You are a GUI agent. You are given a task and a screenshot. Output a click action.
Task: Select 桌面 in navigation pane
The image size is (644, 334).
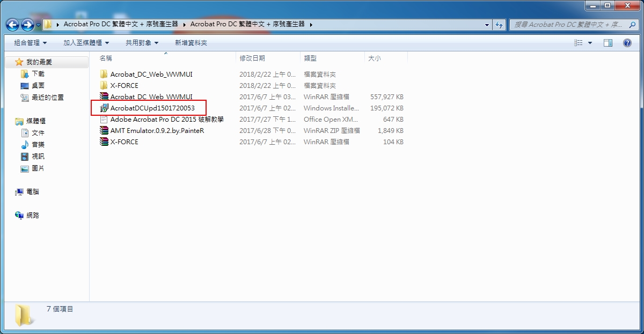pos(38,86)
